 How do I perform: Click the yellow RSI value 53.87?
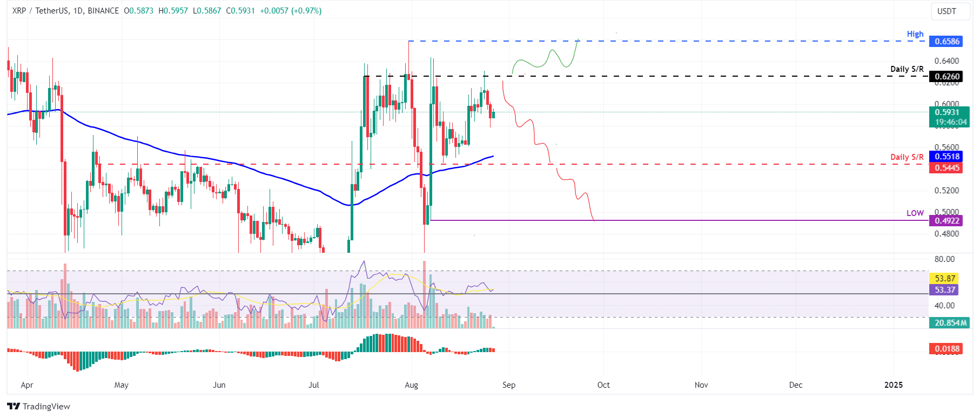point(943,279)
